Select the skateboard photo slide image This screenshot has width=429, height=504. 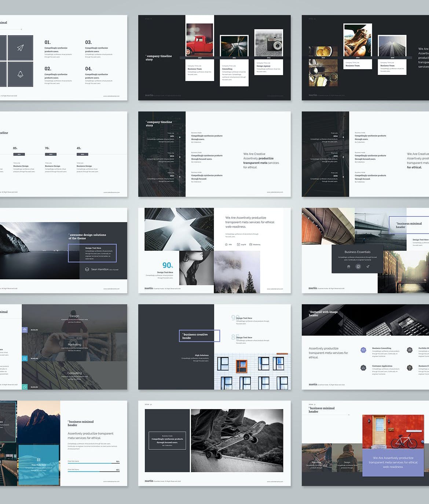click(x=237, y=441)
